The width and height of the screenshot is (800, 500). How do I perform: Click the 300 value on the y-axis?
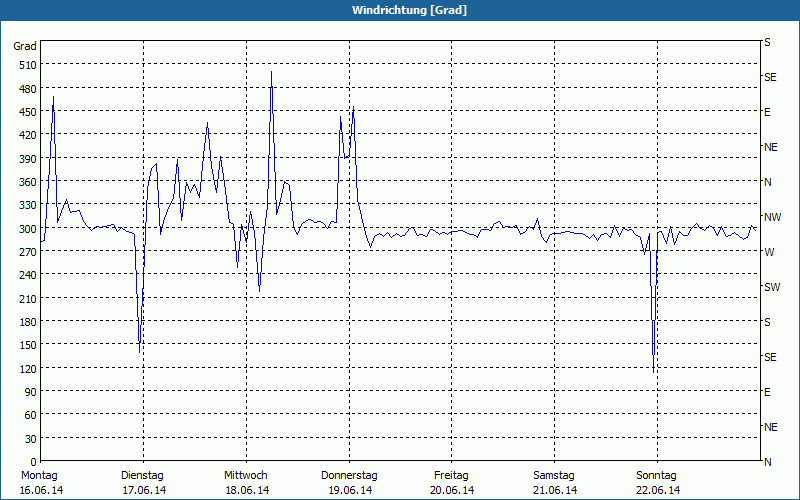pos(25,228)
